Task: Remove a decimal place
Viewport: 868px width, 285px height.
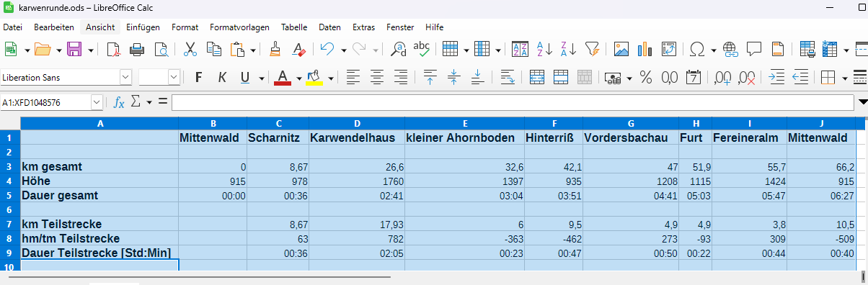Action: coord(747,77)
